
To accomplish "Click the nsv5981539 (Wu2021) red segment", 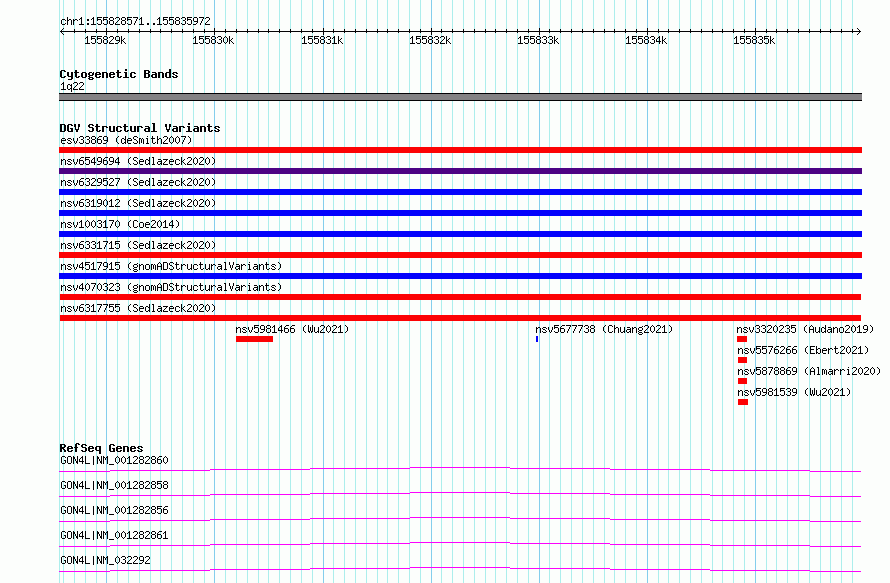I will (x=743, y=402).
